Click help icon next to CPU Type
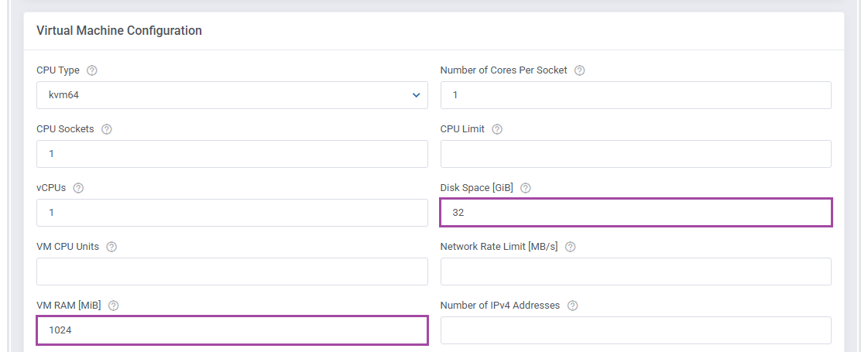 pyautogui.click(x=92, y=70)
